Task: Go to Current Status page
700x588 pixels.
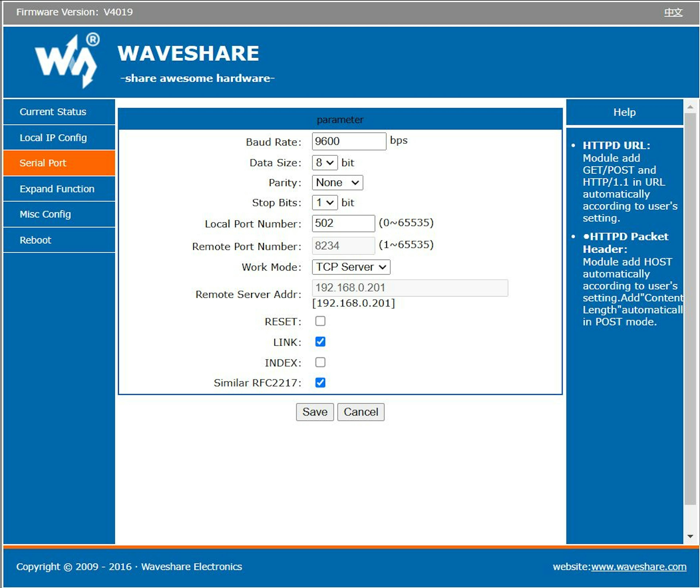Action: tap(53, 112)
